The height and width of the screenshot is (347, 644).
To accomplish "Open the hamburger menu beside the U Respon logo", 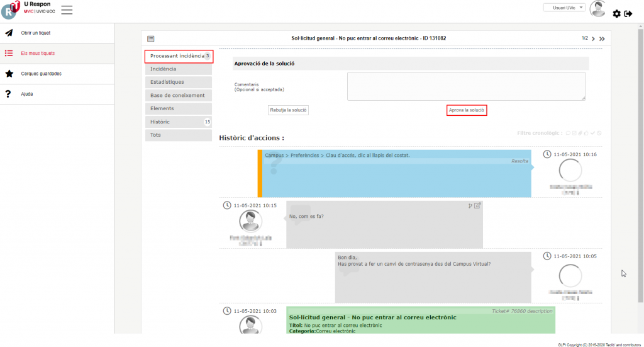I will click(x=67, y=9).
